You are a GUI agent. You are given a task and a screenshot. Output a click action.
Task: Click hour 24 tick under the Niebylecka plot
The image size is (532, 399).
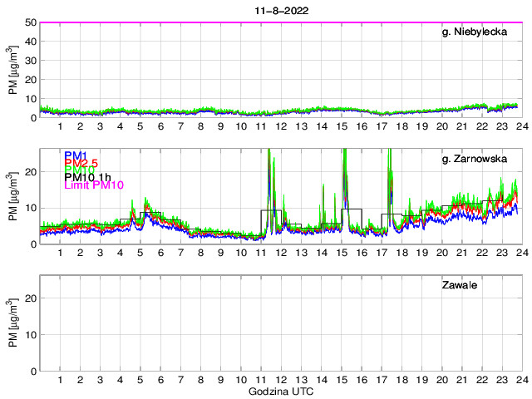coord(521,126)
